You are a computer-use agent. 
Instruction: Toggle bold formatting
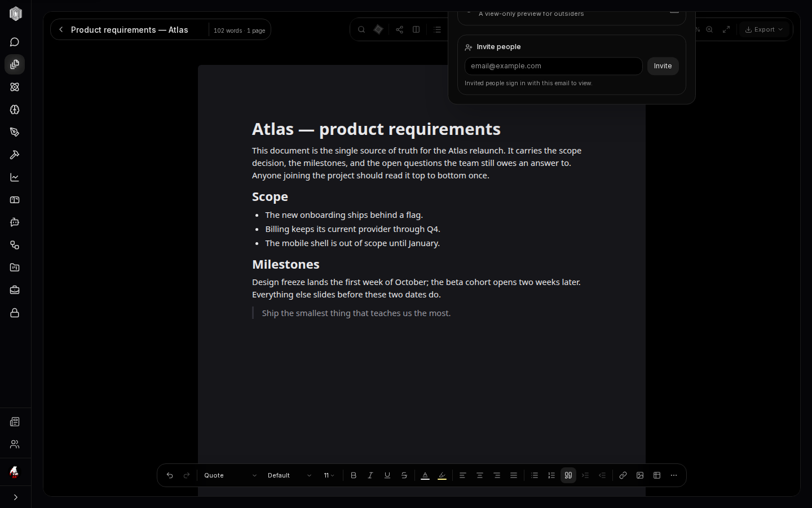point(354,475)
